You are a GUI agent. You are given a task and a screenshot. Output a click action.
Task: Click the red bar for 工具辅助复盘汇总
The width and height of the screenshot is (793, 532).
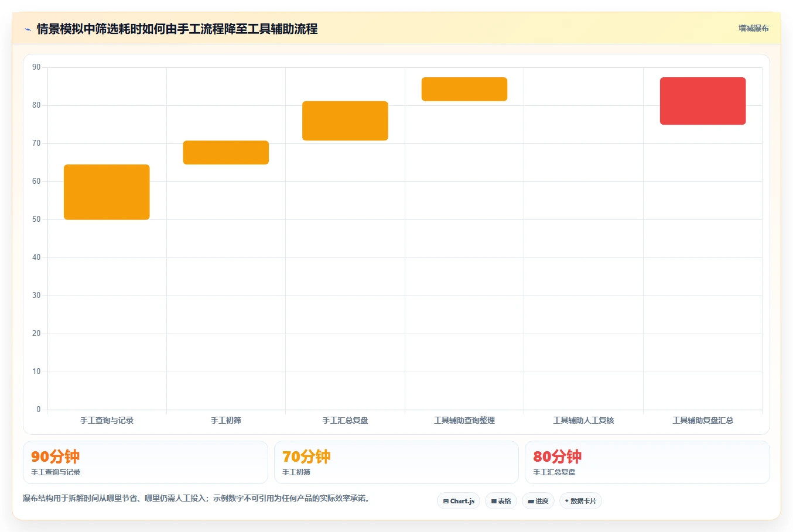click(x=703, y=101)
